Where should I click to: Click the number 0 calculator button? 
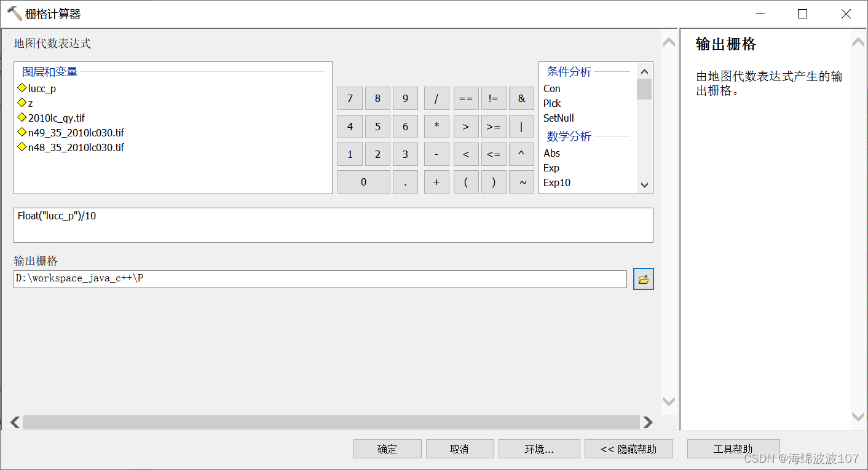pyautogui.click(x=363, y=182)
